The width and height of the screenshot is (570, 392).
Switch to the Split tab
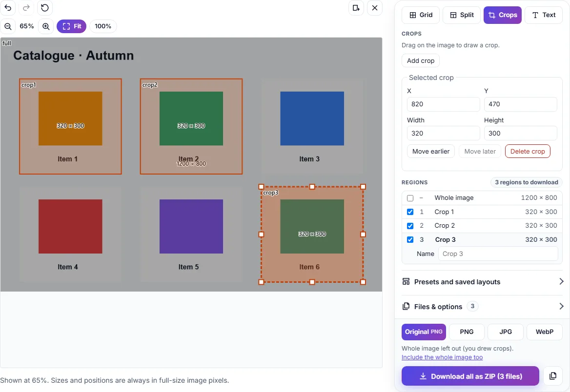tap(462, 15)
